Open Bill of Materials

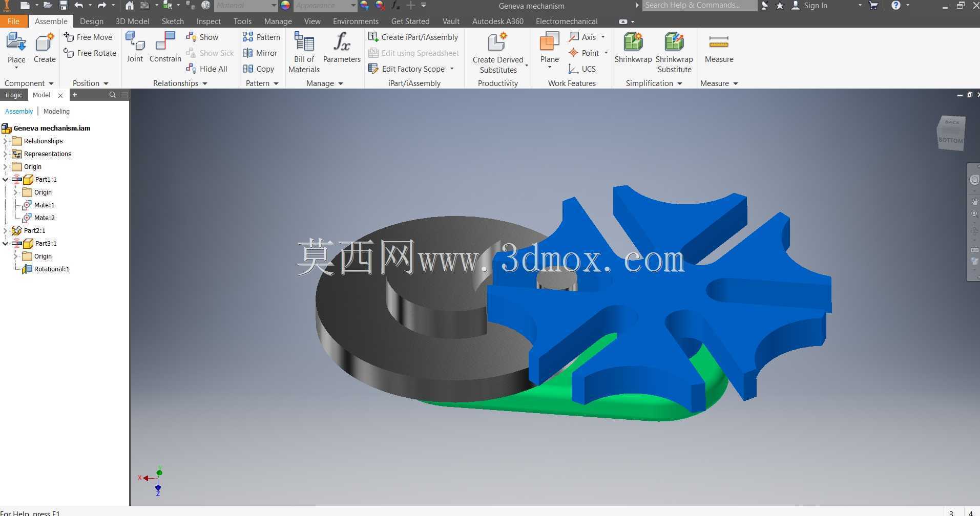(304, 52)
